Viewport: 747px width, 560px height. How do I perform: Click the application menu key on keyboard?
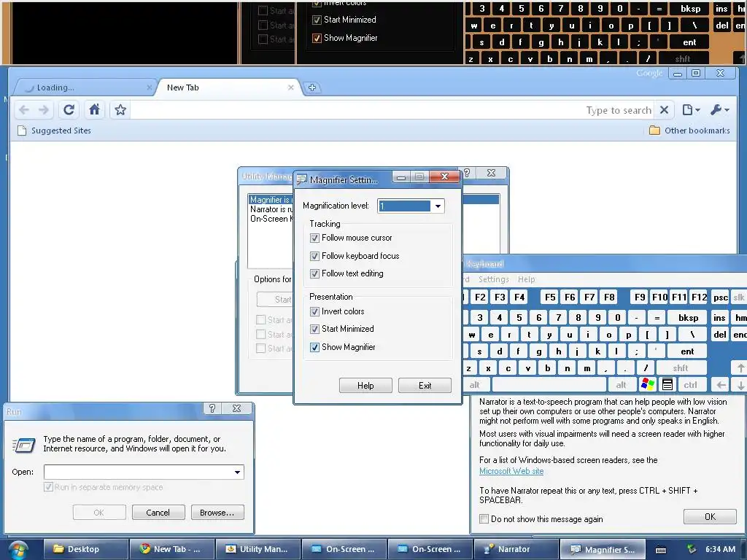click(x=667, y=384)
